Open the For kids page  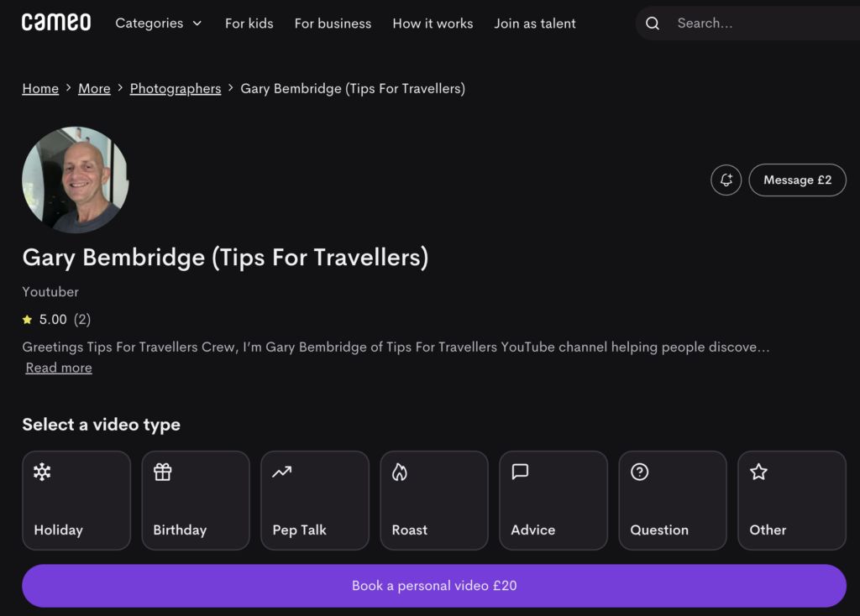(x=249, y=23)
